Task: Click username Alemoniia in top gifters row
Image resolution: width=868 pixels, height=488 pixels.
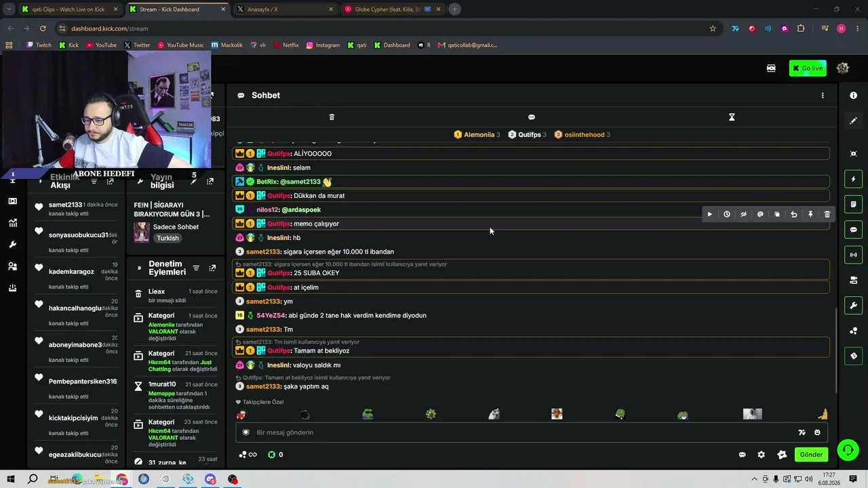Action: (x=479, y=135)
